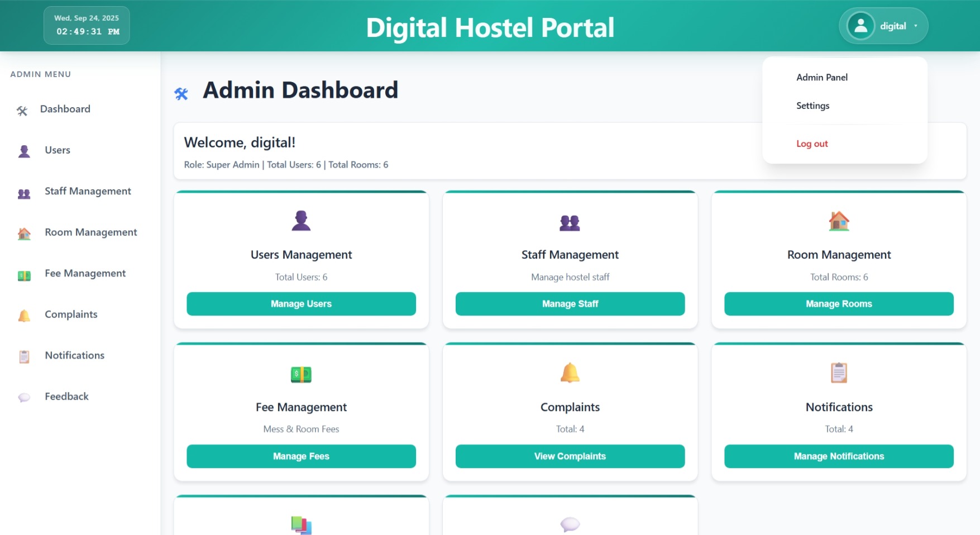Open the digital account dropdown arrow

pyautogui.click(x=915, y=25)
